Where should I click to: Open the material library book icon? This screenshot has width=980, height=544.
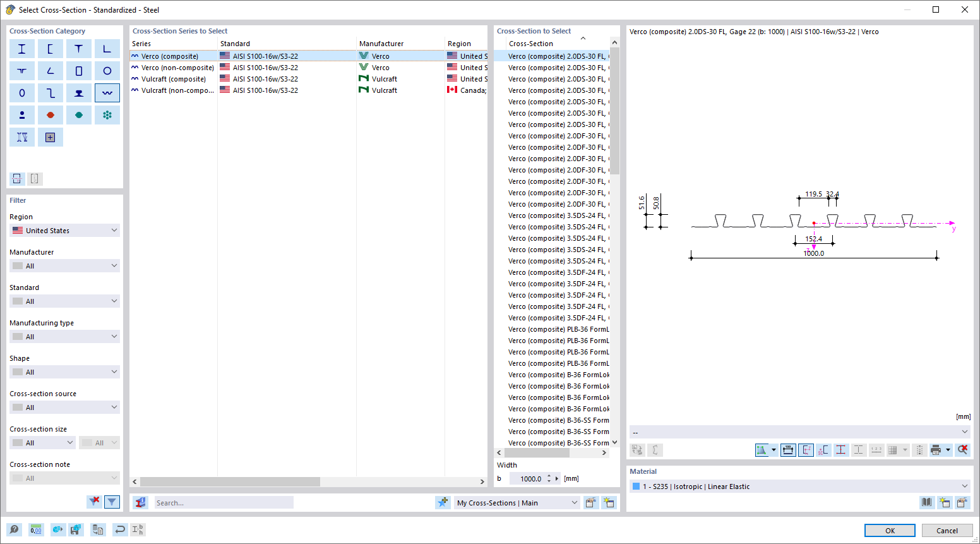[926, 502]
